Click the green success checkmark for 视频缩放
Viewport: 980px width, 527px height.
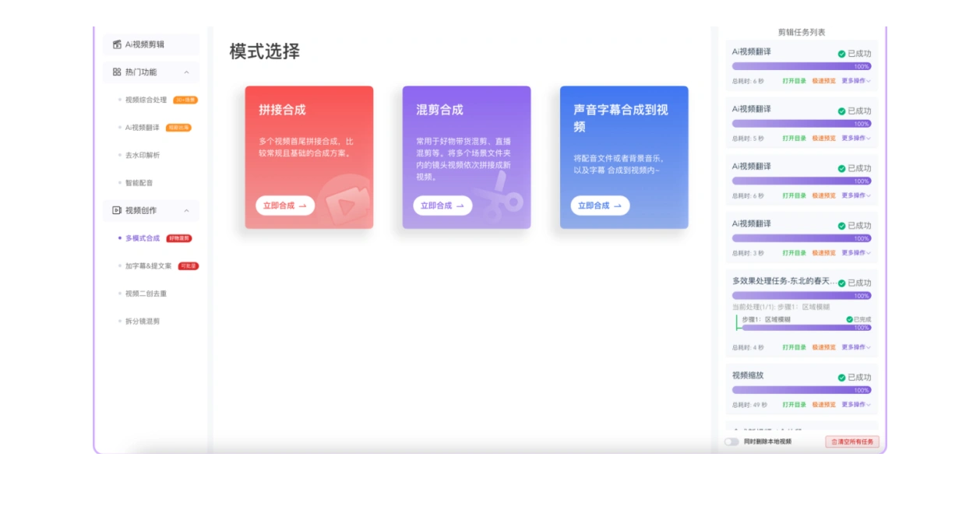point(841,378)
